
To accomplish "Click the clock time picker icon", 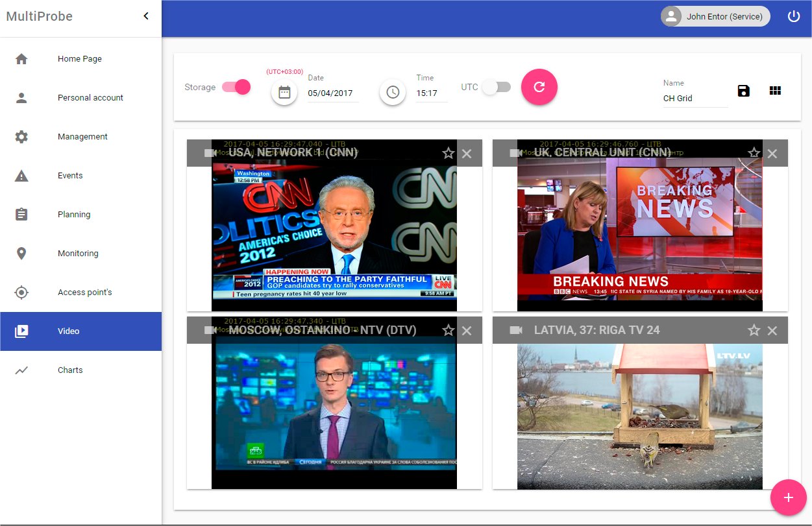I will click(x=393, y=92).
